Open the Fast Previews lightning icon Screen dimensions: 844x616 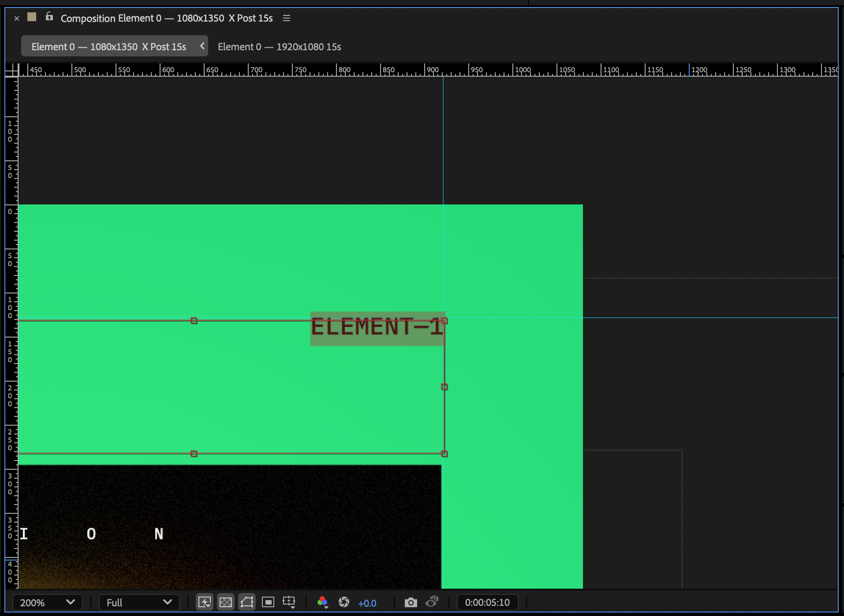tap(204, 602)
